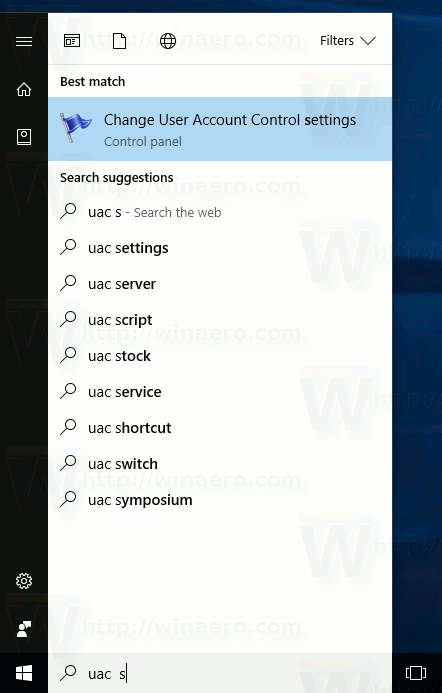442x693 pixels.
Task: Pick the 'uac stock' suggestion
Action: [220, 356]
